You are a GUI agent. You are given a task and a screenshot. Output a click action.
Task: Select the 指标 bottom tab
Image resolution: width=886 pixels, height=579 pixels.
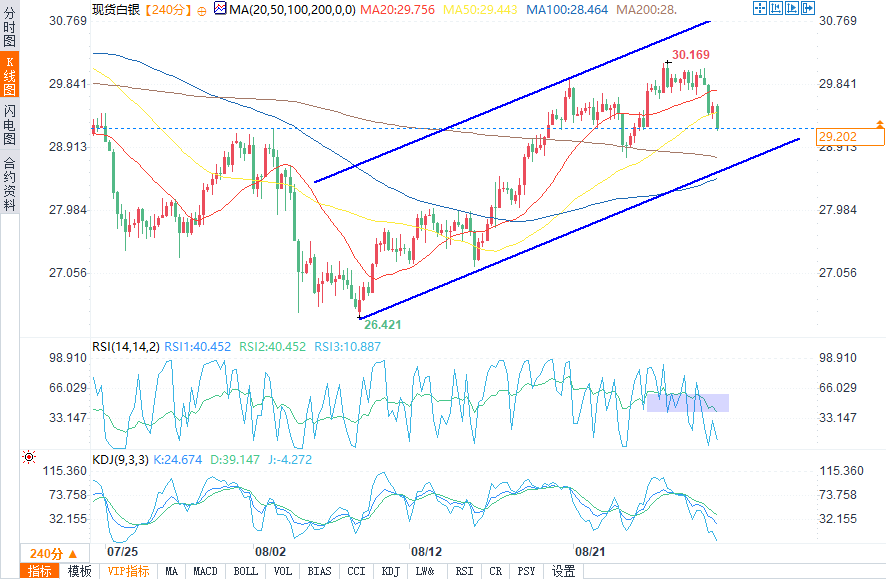[x=40, y=571]
